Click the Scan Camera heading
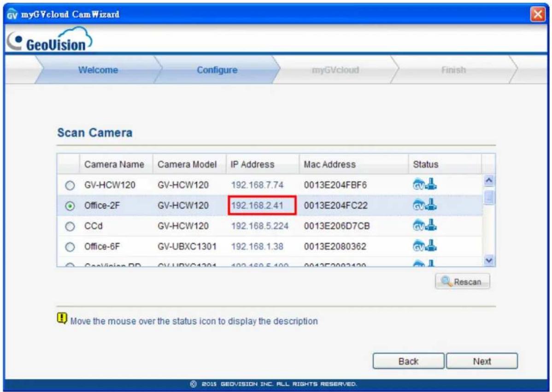Viewport: 552px width, 392px height. coord(95,133)
